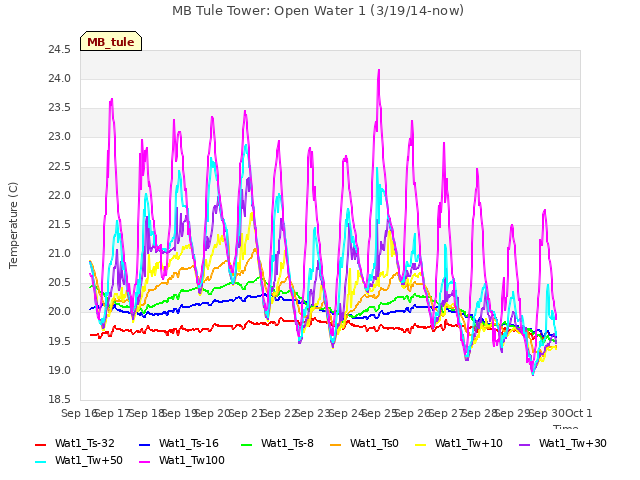Click the Sep 30 x-axis date label
This screenshot has width=640, height=480.
pyautogui.click(x=547, y=413)
